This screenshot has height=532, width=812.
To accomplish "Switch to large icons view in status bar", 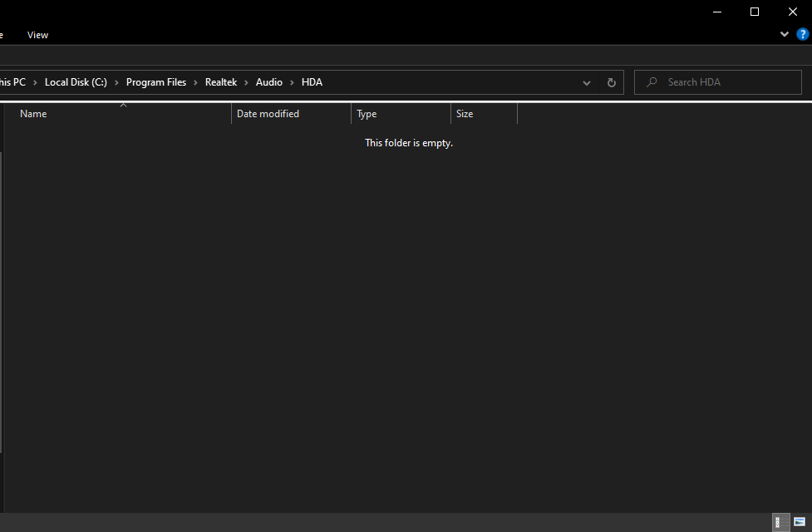I will pos(800,522).
